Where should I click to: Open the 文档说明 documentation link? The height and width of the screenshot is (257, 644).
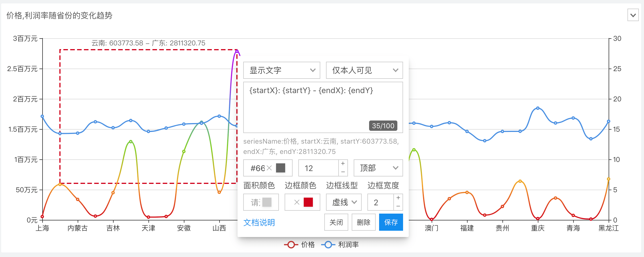click(x=259, y=222)
